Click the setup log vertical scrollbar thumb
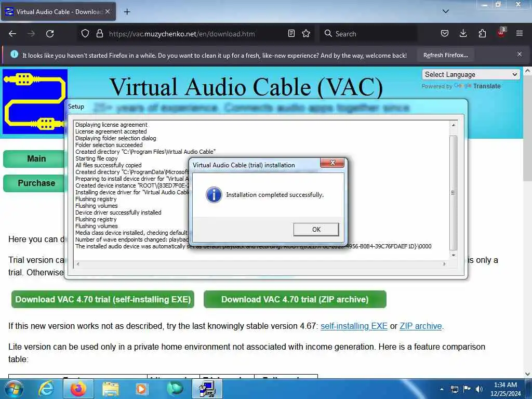The width and height of the screenshot is (532, 399). 453,193
